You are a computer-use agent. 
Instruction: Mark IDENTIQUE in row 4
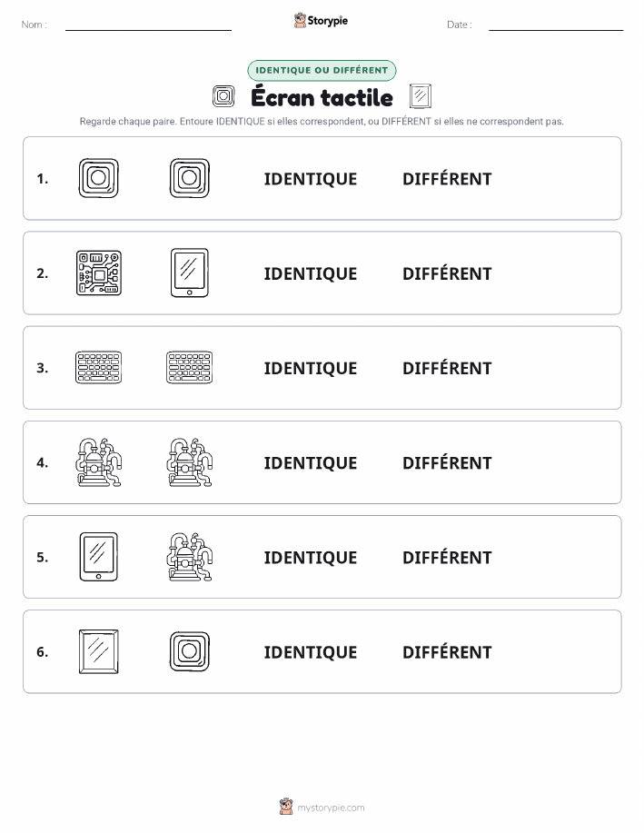[x=311, y=462]
